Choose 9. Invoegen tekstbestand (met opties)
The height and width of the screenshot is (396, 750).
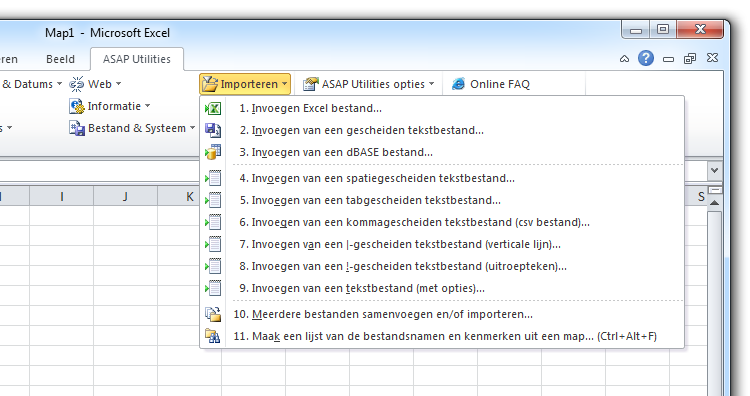(442, 288)
